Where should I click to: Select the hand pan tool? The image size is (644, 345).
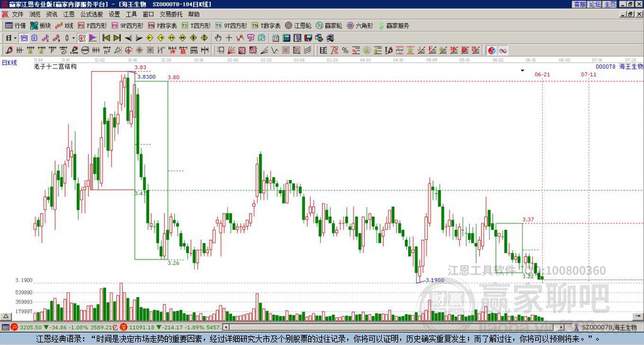tap(218, 38)
